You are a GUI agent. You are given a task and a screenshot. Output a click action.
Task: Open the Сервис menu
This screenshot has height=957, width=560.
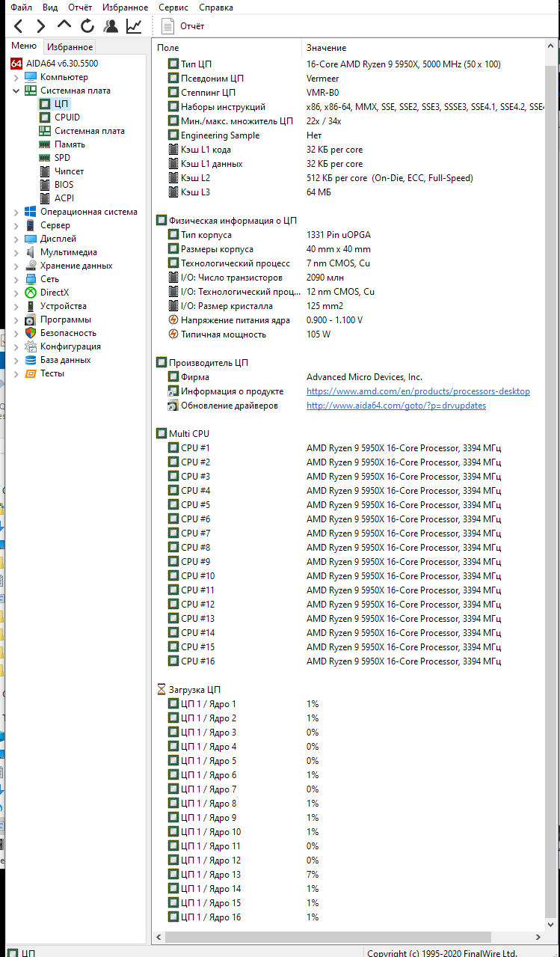coord(174,7)
